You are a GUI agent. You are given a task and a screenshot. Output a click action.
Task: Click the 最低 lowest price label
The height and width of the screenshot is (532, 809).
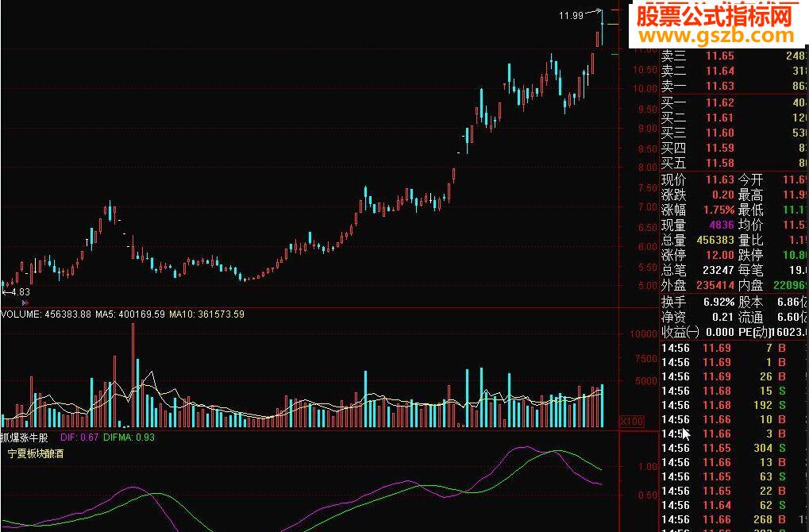750,210
